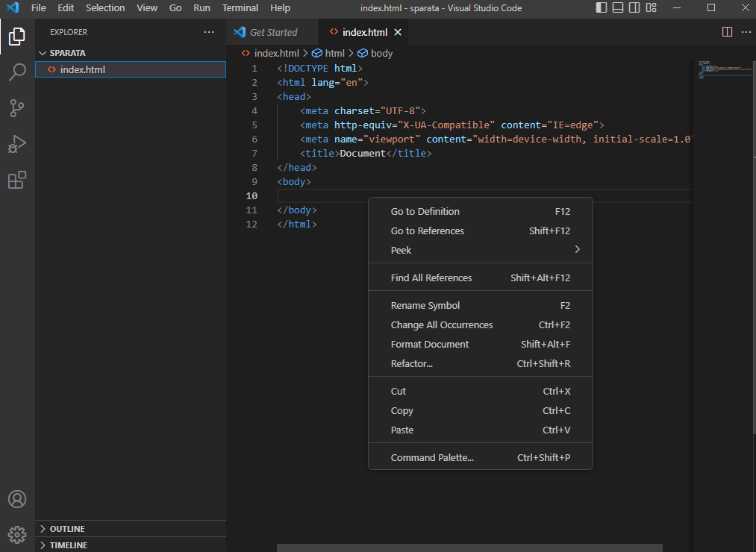This screenshot has height=552, width=756.
Task: Click the Document title text on line 7
Action: pyautogui.click(x=363, y=154)
